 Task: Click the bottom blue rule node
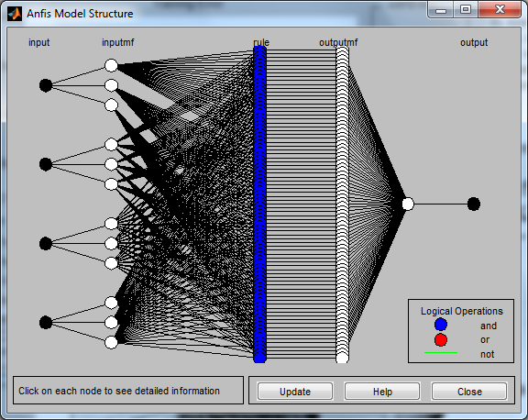(259, 358)
